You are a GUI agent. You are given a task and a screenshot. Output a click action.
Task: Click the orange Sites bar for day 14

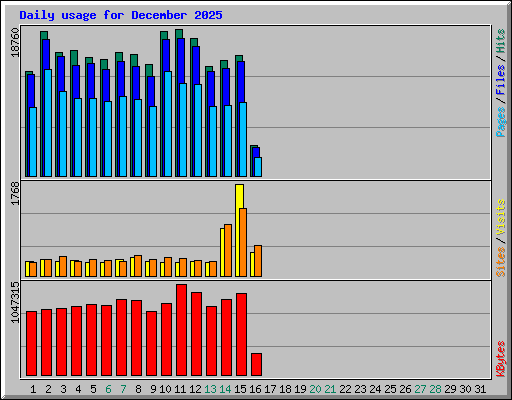[x=228, y=250]
